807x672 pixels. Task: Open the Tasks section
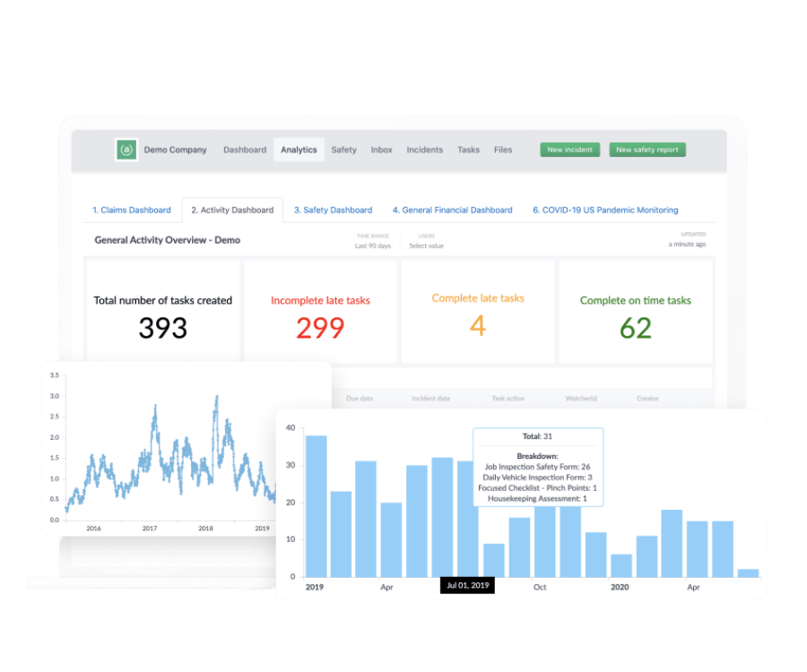(x=468, y=150)
